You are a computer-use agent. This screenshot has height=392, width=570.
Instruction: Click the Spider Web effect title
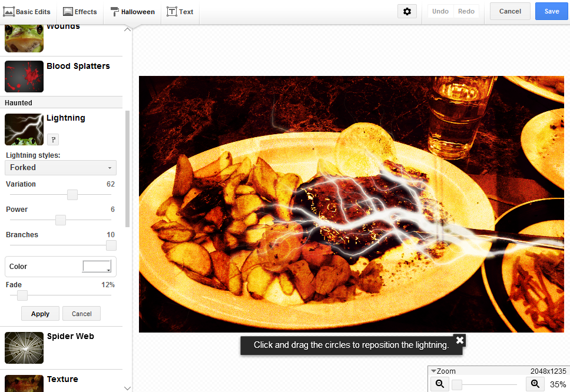click(x=71, y=337)
